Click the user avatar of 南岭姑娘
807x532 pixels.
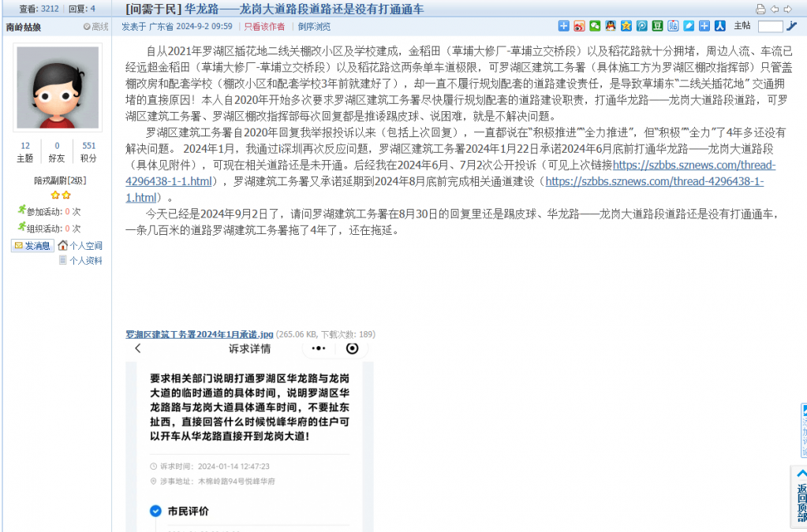(x=57, y=88)
